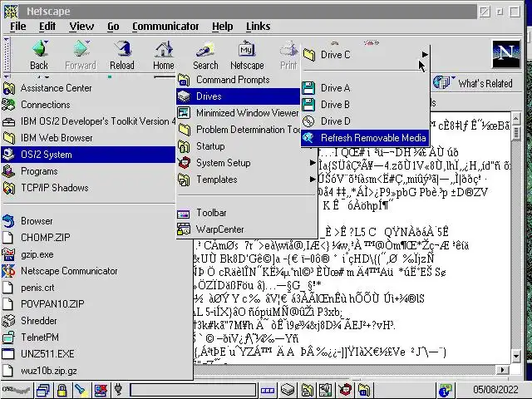Click the Print toolbar icon
Screen dimensions: 532x399
coord(288,49)
